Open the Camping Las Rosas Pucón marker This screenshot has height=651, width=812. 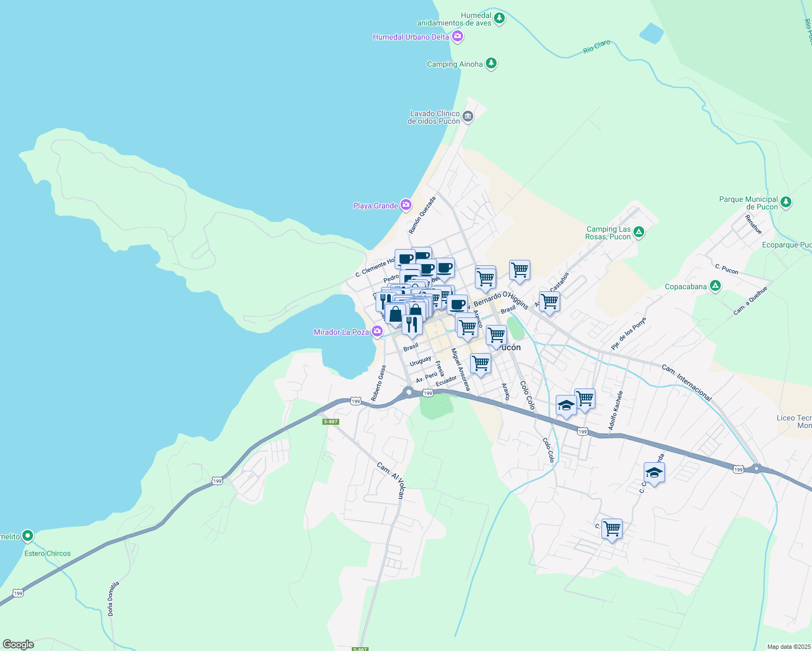coord(638,232)
